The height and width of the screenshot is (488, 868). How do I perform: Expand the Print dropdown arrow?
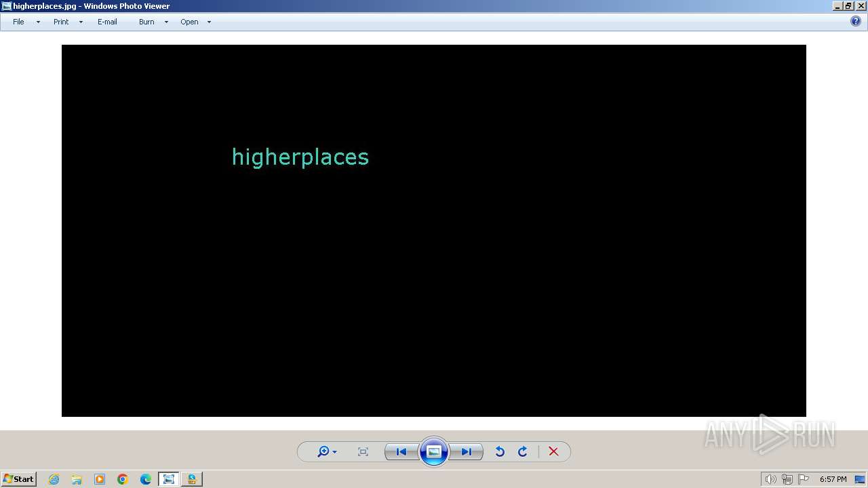(x=81, y=22)
